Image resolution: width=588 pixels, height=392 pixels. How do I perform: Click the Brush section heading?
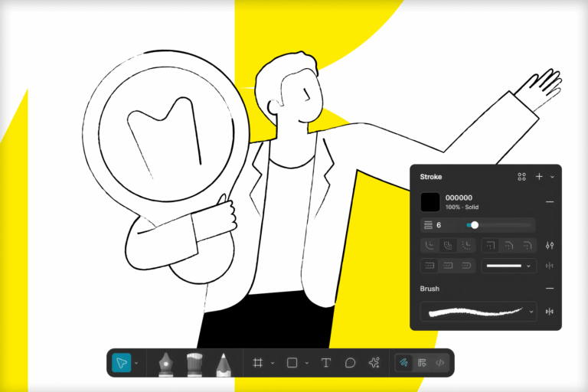pos(430,289)
